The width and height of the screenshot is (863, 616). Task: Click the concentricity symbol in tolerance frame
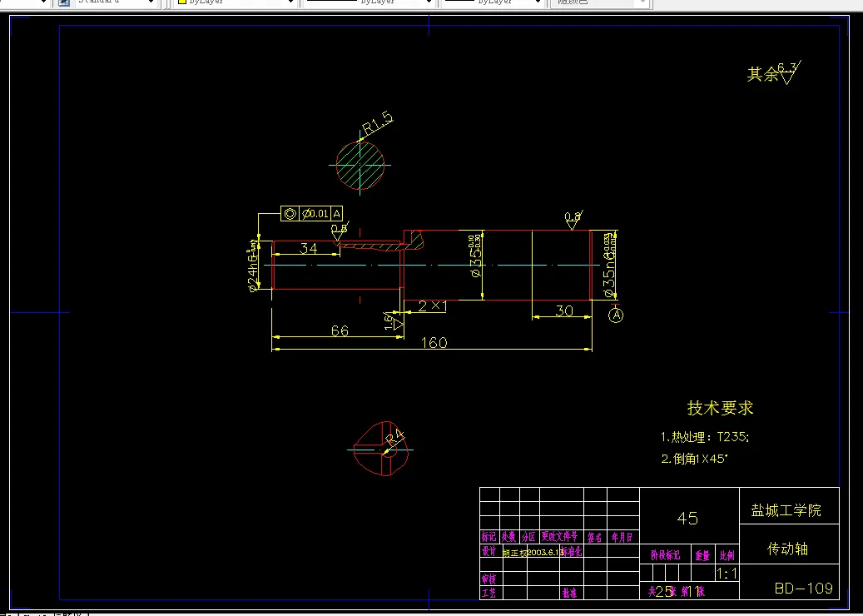290,214
